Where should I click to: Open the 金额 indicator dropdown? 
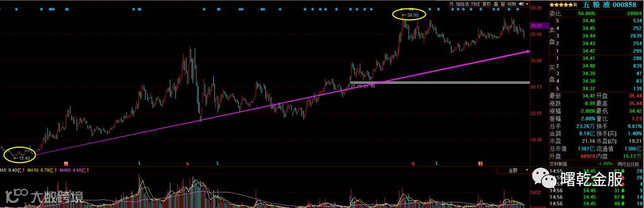(x=513, y=171)
